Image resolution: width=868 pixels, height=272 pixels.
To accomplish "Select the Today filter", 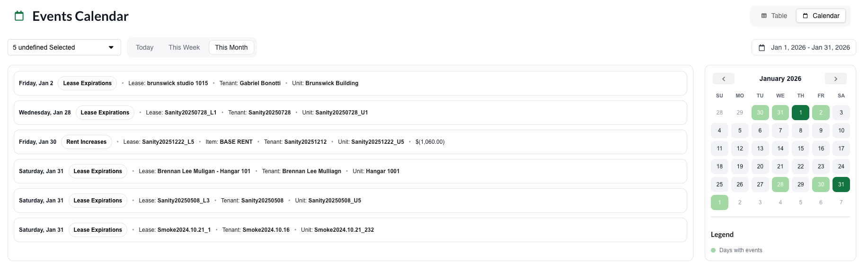I will click(x=144, y=47).
